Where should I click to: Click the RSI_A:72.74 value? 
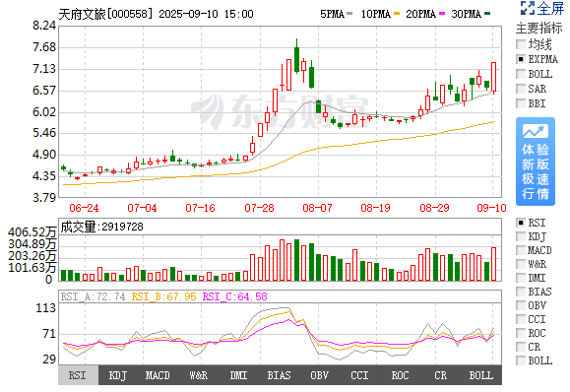(94, 296)
